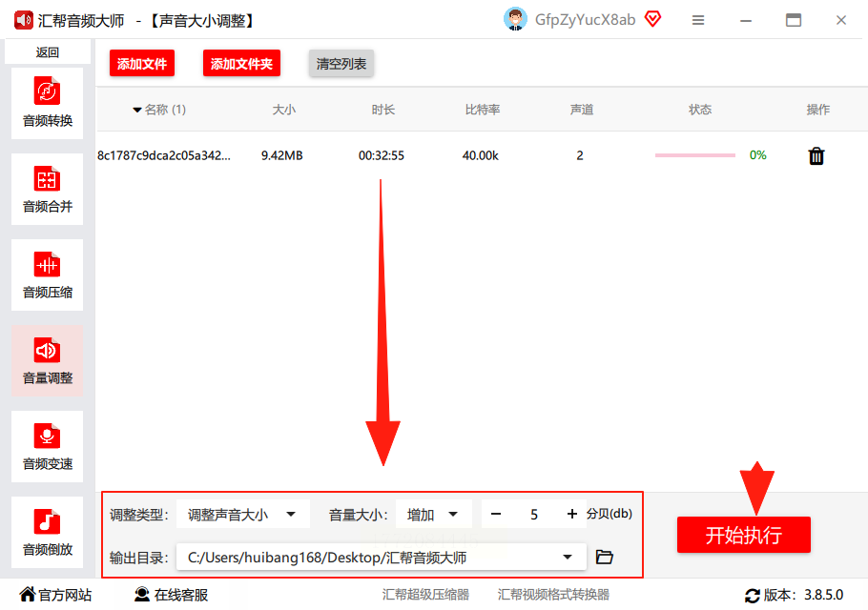
Task: Increase decibel value with the plus button
Action: (x=572, y=515)
